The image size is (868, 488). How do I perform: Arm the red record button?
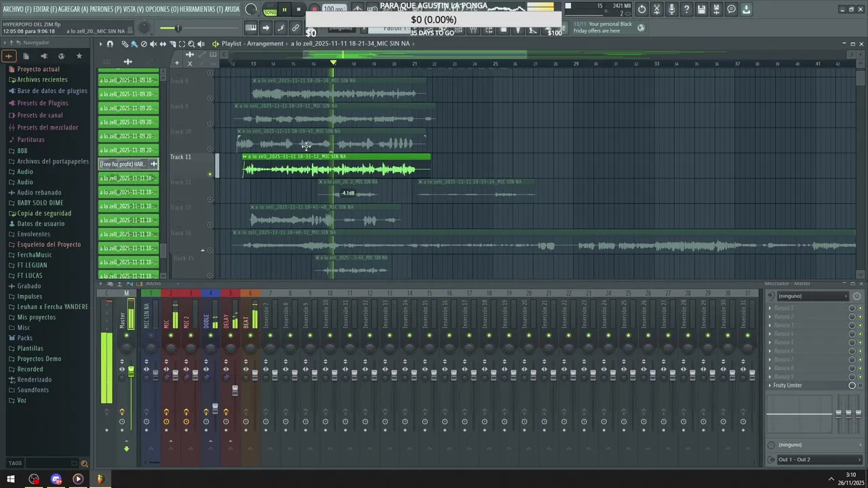[x=314, y=9]
